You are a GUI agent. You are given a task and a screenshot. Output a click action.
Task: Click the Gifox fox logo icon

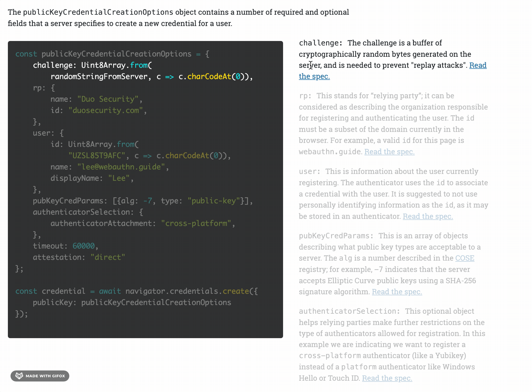click(19, 376)
